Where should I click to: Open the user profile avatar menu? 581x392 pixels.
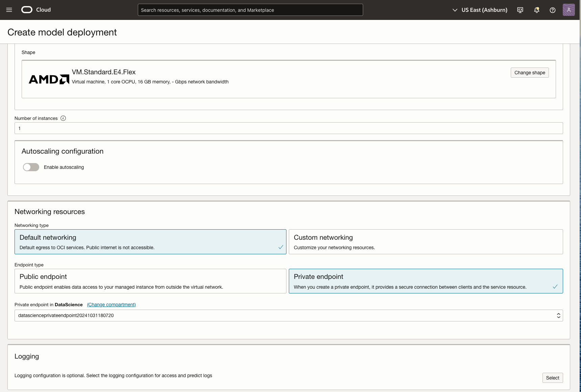[569, 10]
